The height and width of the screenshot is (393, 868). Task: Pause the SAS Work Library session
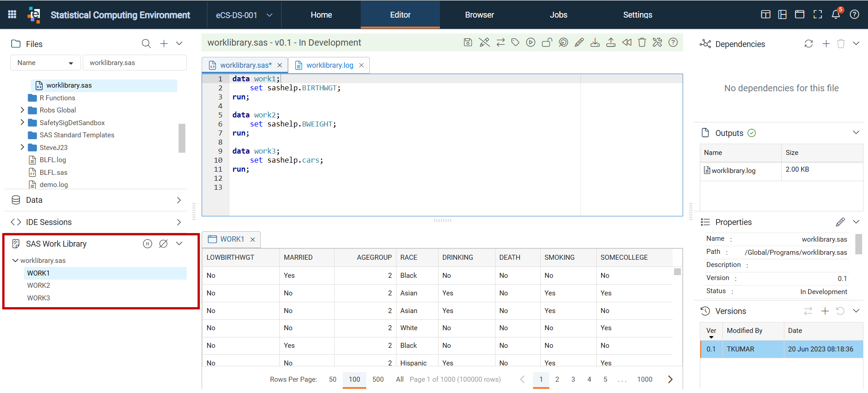147,244
